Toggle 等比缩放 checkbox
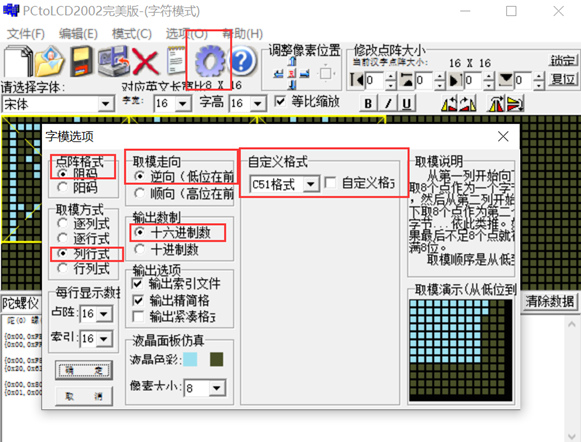The image size is (581, 442). pyautogui.click(x=280, y=102)
